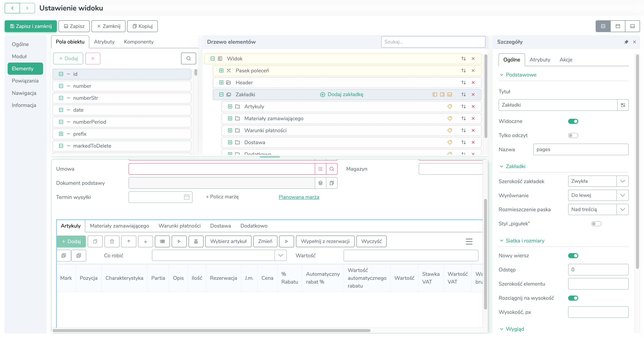Click the Nazwa input containing pages

tap(581, 149)
